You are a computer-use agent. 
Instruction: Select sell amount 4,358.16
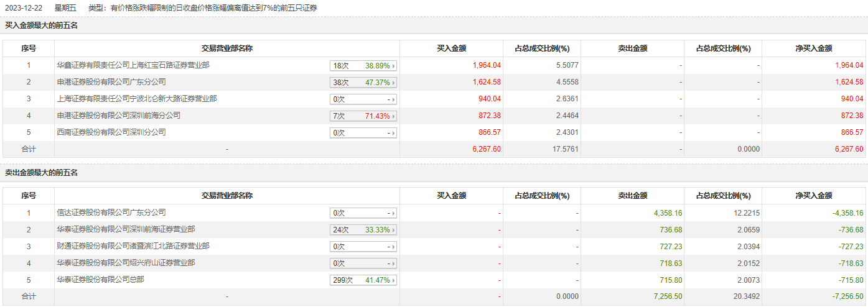[668, 212]
